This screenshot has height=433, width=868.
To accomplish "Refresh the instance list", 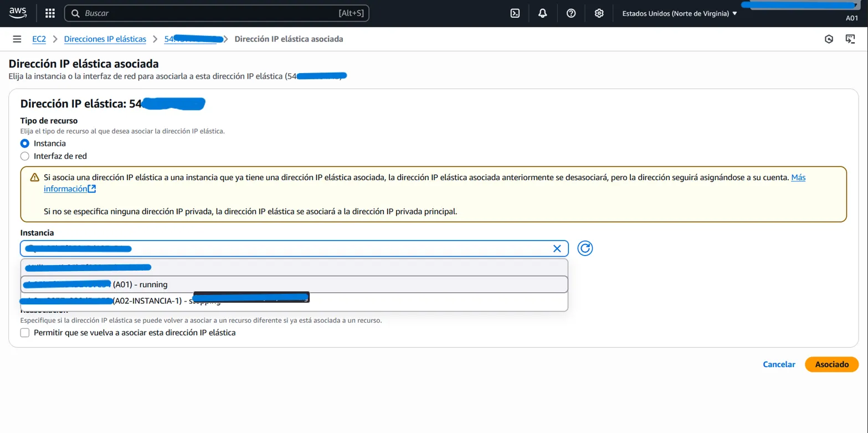I will [585, 248].
